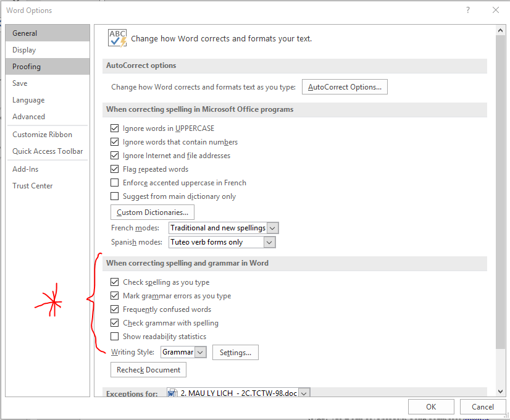Click the dialog resize grip corner
This screenshot has height=420, width=510.
pyautogui.click(x=506, y=416)
